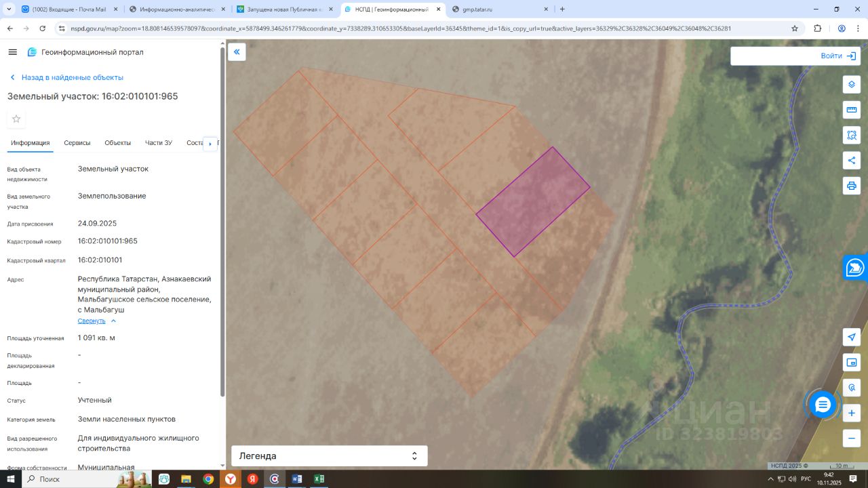The width and height of the screenshot is (868, 488).
Task: Click the РУС language indicator
Action: 806,479
